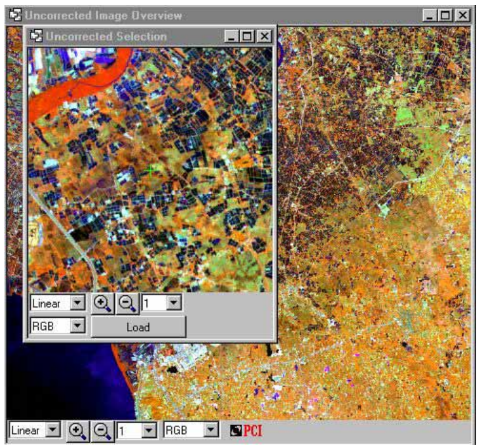Open the RGB mode dropdown in Selection window

point(77,326)
